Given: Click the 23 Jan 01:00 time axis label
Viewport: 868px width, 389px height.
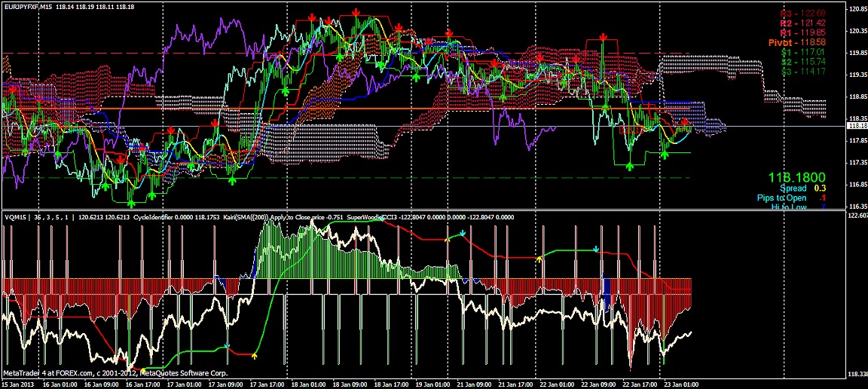Looking at the screenshot, I should [681, 384].
